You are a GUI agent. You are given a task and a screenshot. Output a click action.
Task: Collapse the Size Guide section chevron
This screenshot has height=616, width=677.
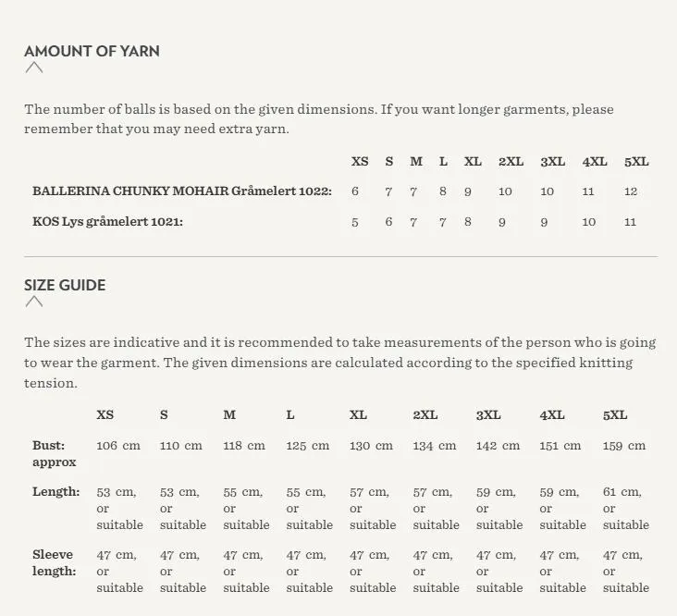click(33, 302)
